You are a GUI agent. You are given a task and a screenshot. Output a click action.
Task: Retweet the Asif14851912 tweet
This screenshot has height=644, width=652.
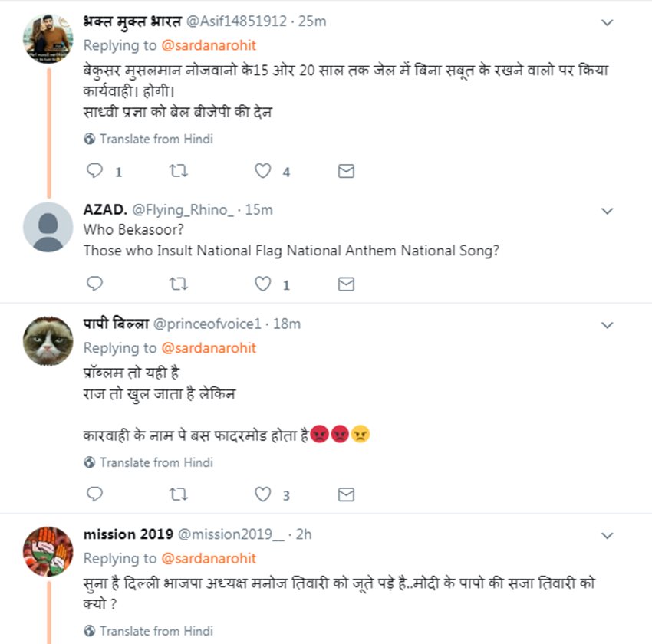click(x=178, y=171)
